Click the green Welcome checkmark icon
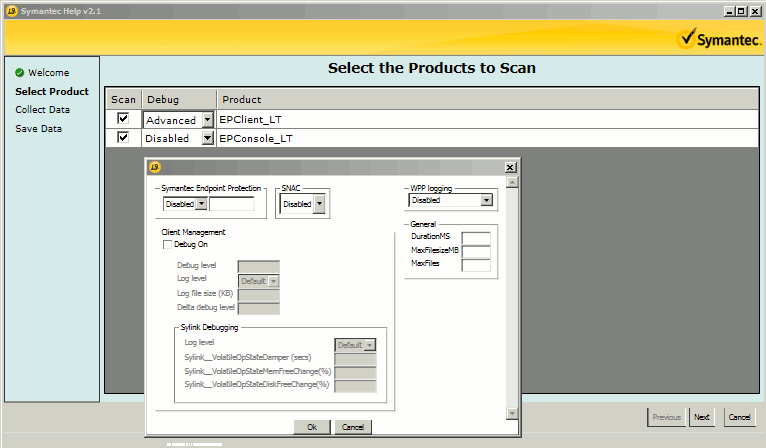This screenshot has height=448, width=766. 20,73
